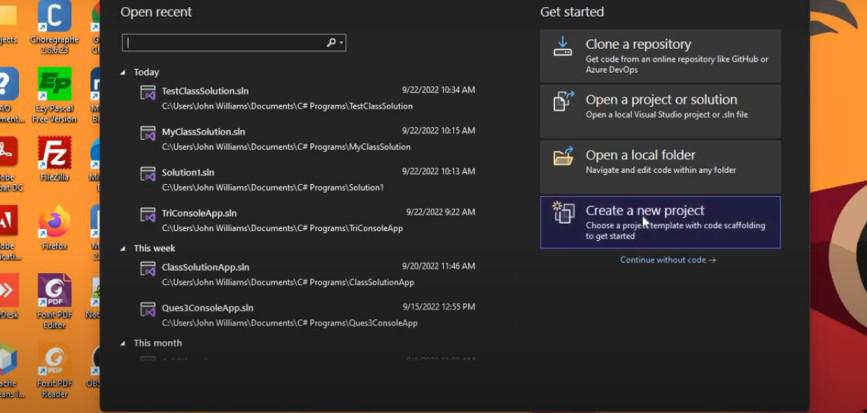Viewport: 867px width, 413px height.
Task: Open Foxit PDF Reader desktop icon
Action: click(54, 370)
